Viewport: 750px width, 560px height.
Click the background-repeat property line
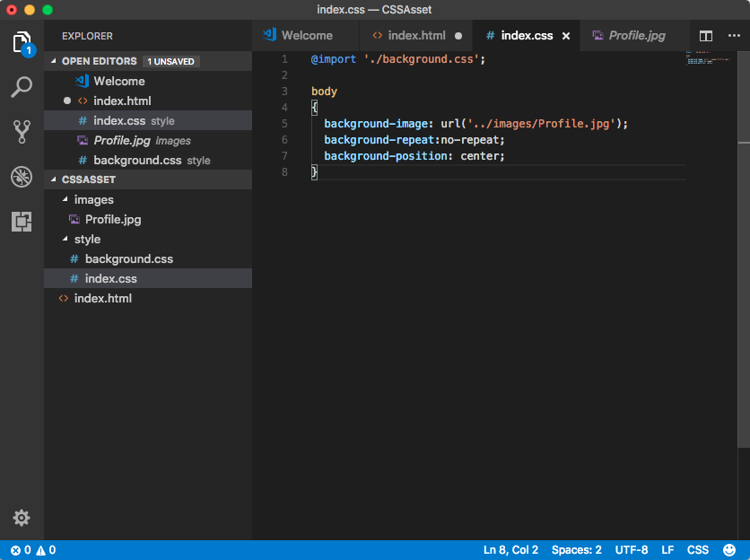click(414, 140)
